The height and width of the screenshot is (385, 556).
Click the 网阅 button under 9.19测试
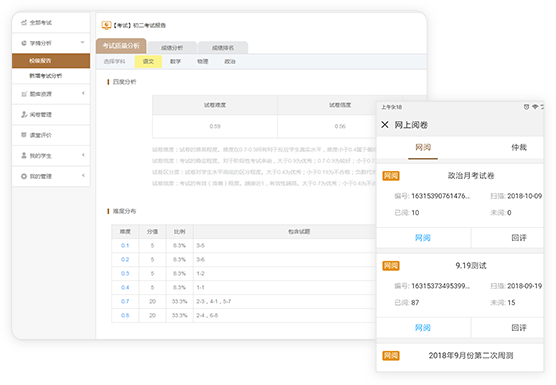pos(423,328)
